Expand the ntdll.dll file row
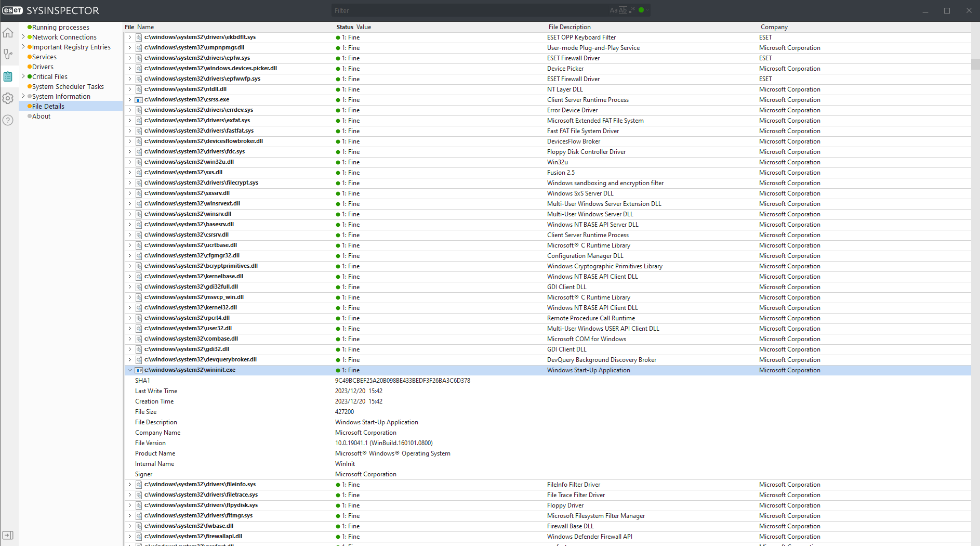 point(129,89)
